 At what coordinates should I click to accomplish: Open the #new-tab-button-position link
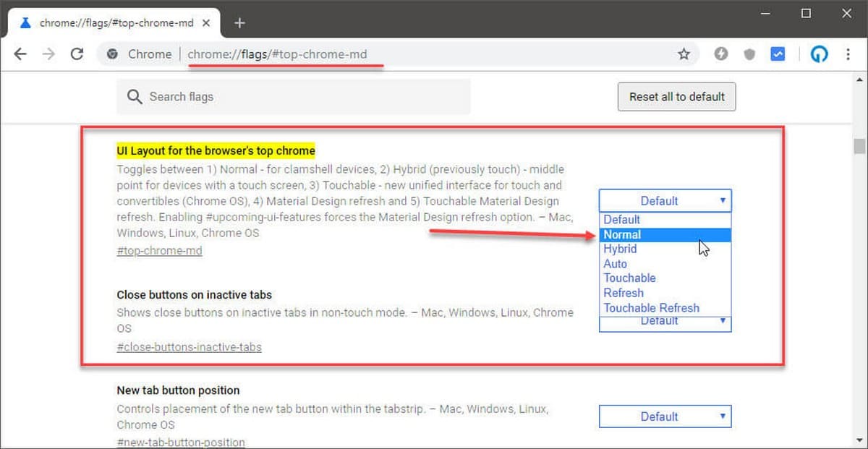(x=181, y=442)
